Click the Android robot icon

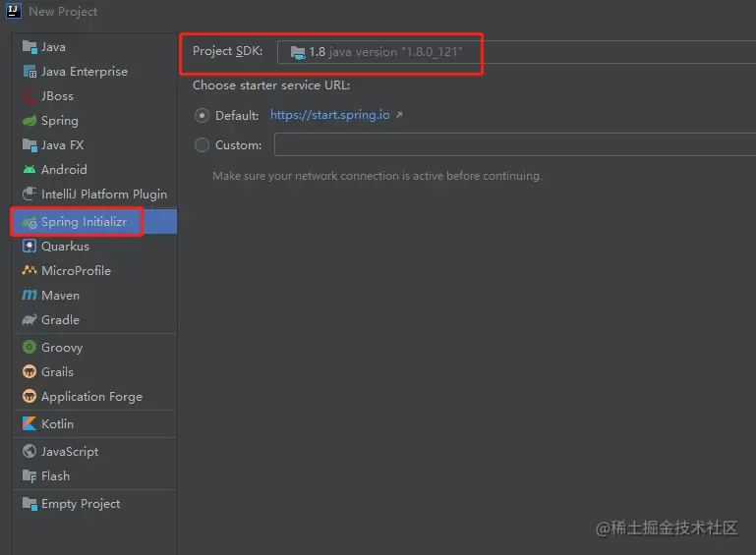coord(29,170)
